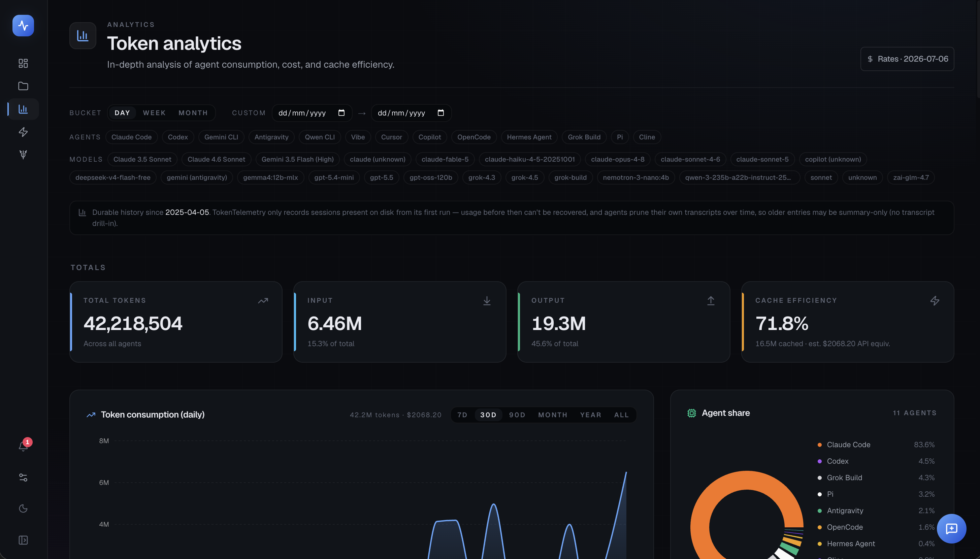980x559 pixels.
Task: Click bolt icon on Cache Efficiency card
Action: coord(935,301)
